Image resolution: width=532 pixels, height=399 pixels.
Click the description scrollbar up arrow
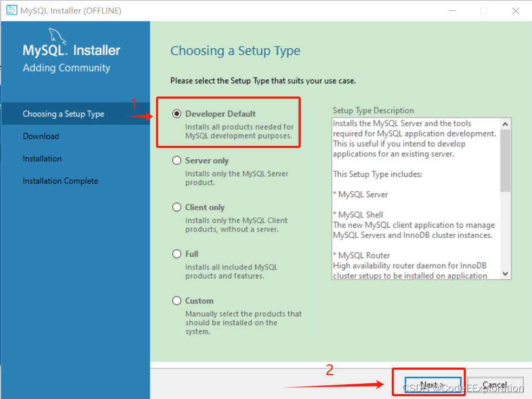(505, 124)
